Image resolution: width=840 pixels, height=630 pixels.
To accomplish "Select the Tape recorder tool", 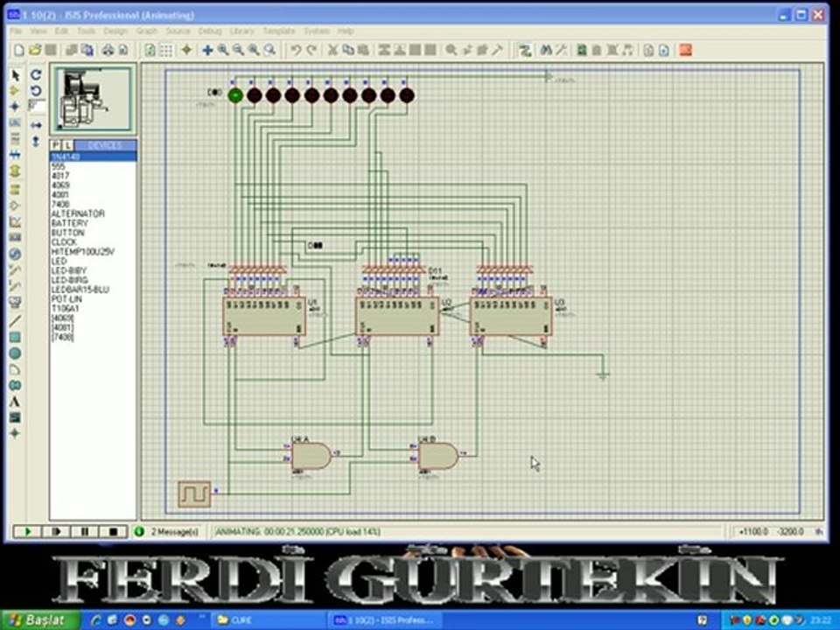I will coord(15,237).
